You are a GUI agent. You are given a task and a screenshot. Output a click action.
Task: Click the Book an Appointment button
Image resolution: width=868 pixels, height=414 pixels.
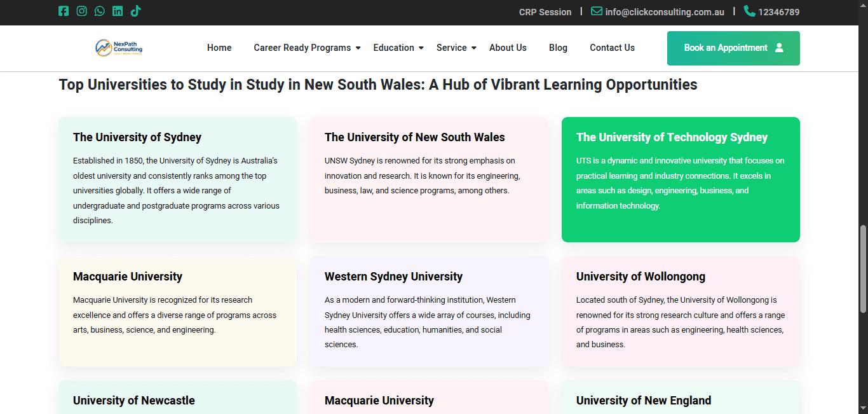coord(733,48)
